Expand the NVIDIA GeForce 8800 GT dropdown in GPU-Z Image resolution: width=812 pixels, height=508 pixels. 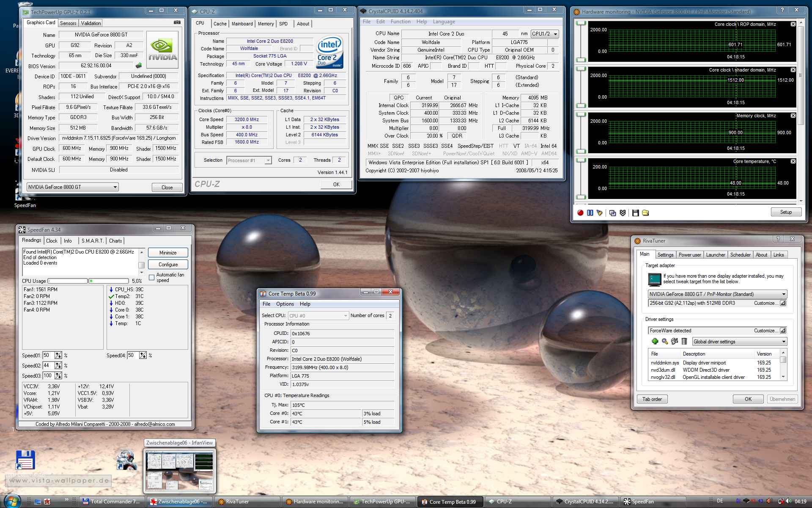coord(115,187)
